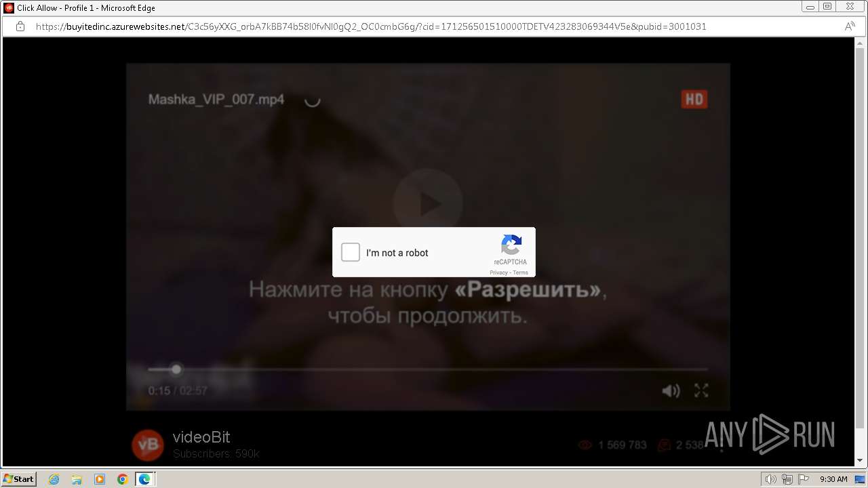The width and height of the screenshot is (868, 488).
Task: Open Read aloud icon in address bar
Action: coord(850,26)
